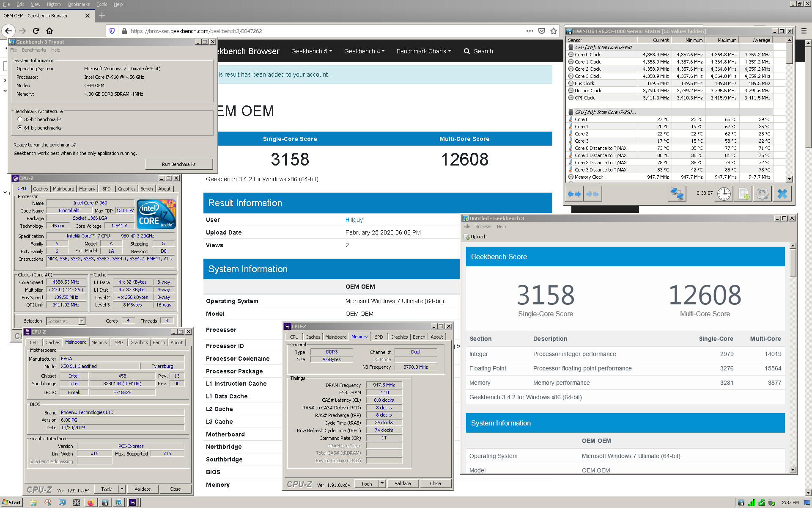This screenshot has width=812, height=508.
Task: Open Benchmarks menu in Geekbench 3 Tryout
Action: [x=34, y=50]
